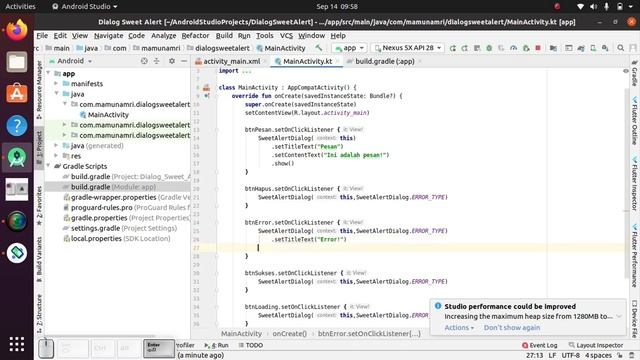
Task: Click related-file gutter icon beside class MainActivity
Action: 207,87
